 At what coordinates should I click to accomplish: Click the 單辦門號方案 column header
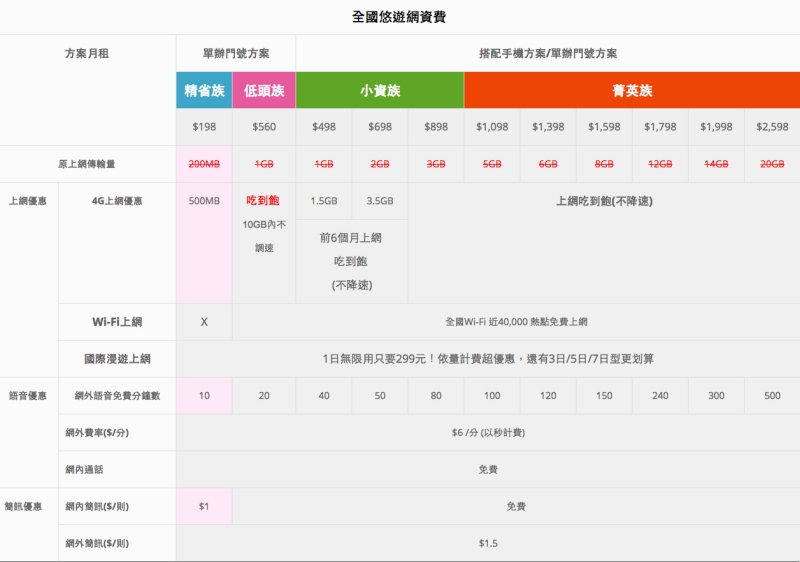point(236,53)
